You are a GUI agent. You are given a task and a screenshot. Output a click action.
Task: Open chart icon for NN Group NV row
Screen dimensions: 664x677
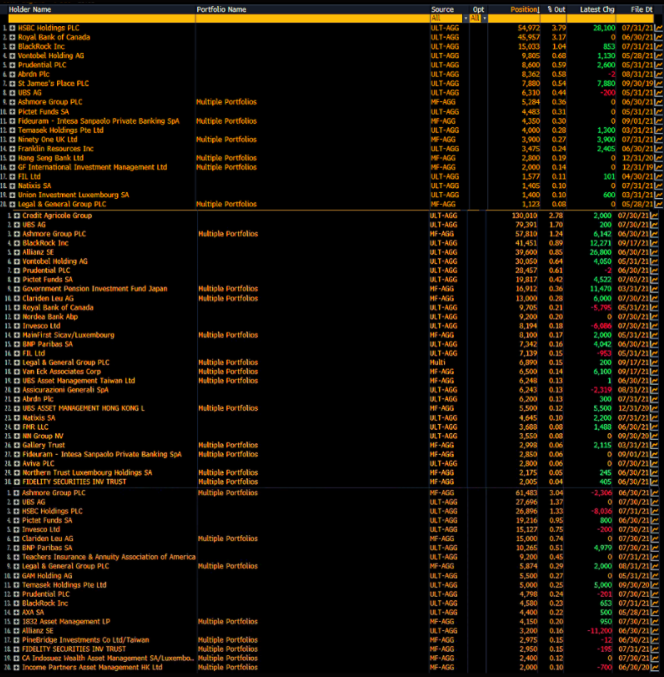(x=655, y=436)
